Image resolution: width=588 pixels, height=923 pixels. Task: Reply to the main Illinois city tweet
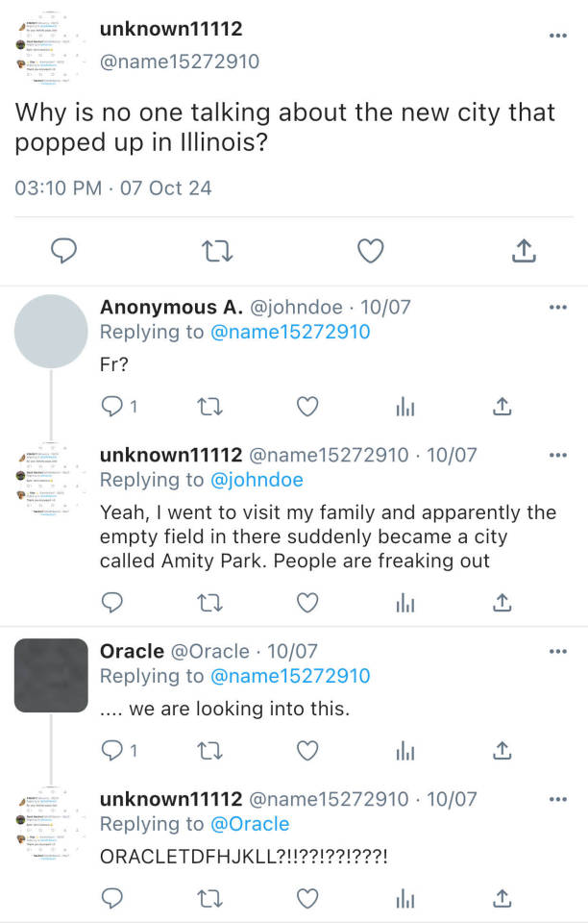click(63, 251)
